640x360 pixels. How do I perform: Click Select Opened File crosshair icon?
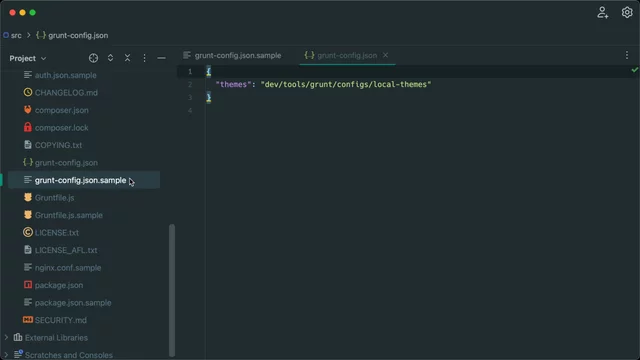93,58
